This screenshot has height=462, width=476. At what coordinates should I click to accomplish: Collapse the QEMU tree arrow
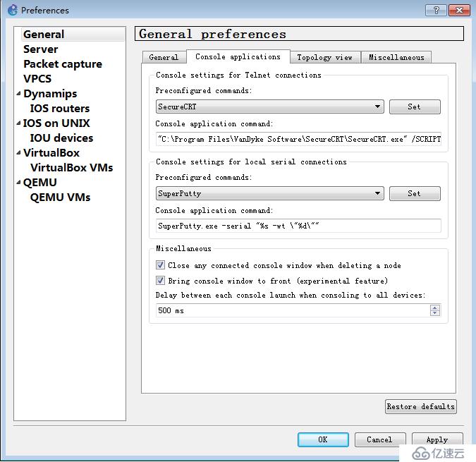[18, 182]
